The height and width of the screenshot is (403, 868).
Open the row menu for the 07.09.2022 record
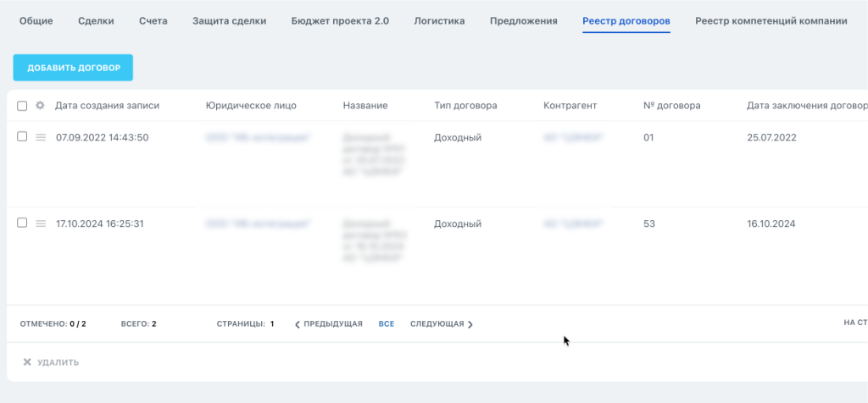(x=41, y=138)
